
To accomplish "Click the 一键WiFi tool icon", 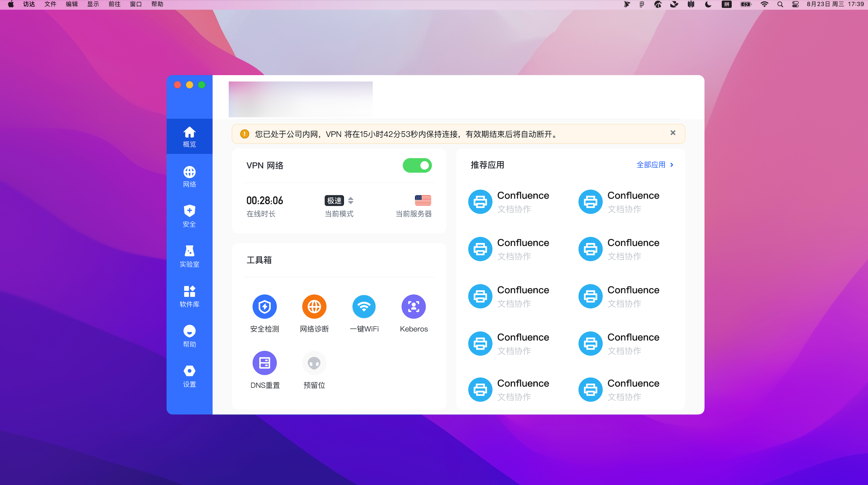I will [364, 307].
